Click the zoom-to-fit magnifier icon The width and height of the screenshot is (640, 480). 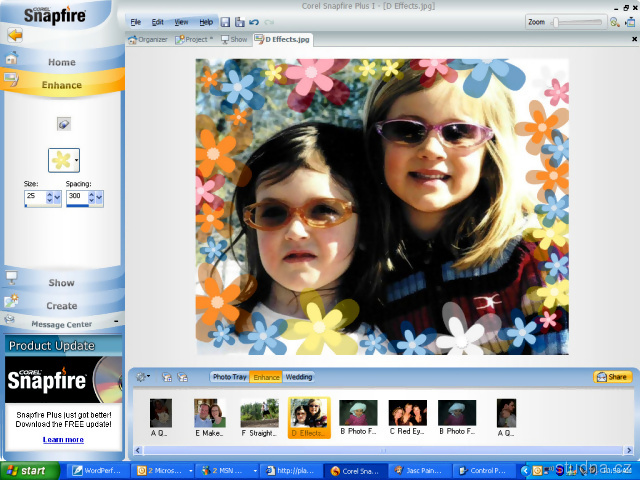pyautogui.click(x=616, y=21)
